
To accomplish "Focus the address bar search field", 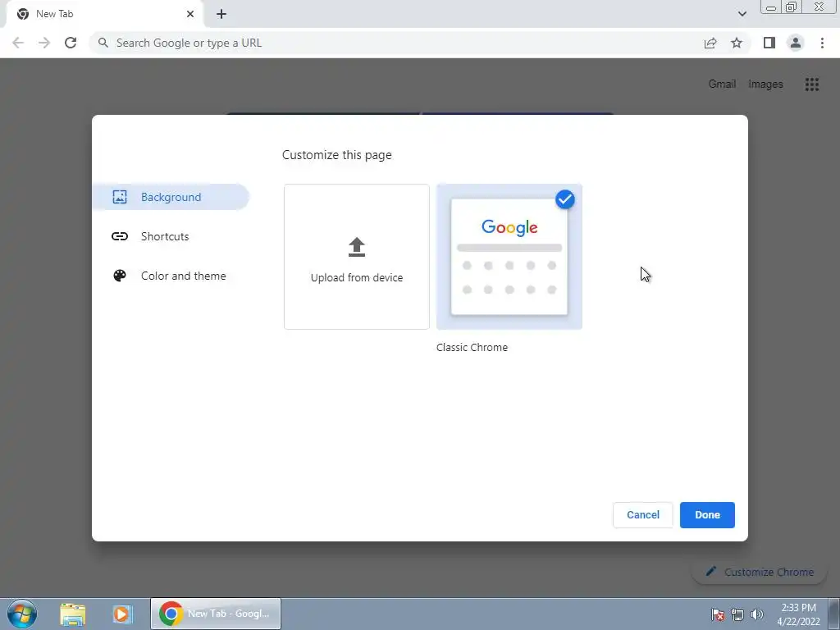I will (396, 43).
